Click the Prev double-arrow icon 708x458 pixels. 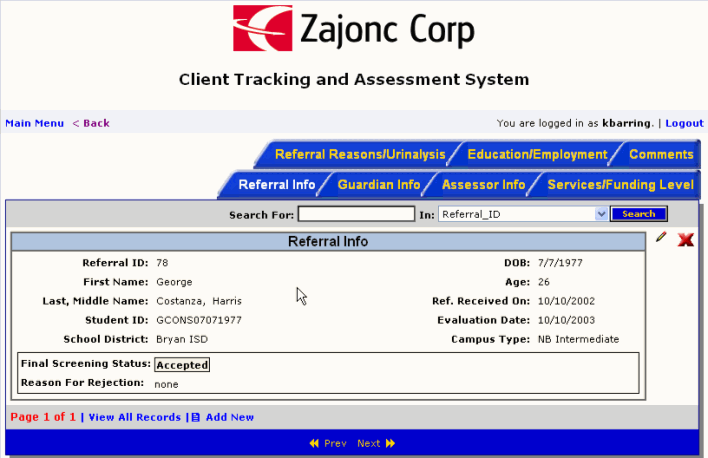(x=314, y=444)
